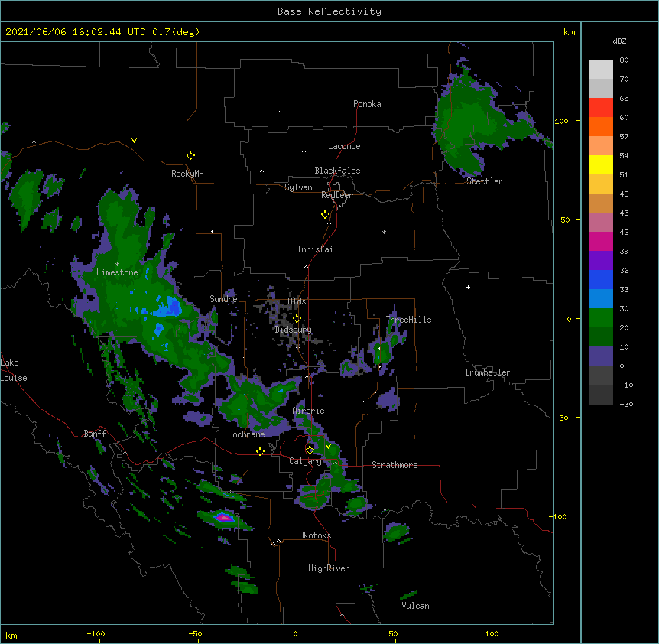Click the Calgary city label
Screen dimensions: 659x644
pyautogui.click(x=305, y=461)
